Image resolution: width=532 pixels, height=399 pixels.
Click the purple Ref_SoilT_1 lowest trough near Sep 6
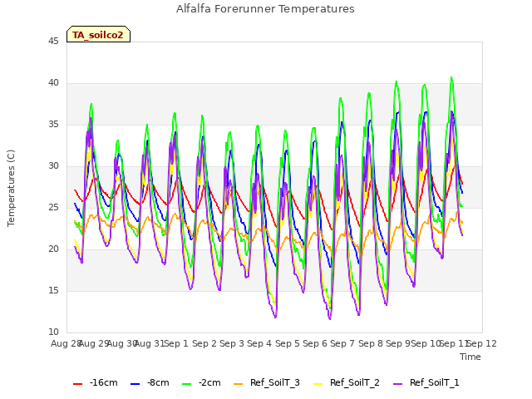329,318
